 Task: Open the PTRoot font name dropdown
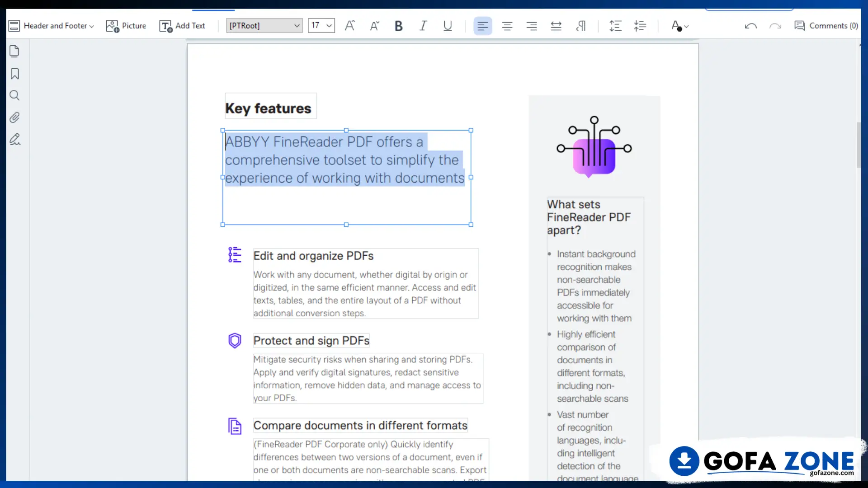click(264, 26)
